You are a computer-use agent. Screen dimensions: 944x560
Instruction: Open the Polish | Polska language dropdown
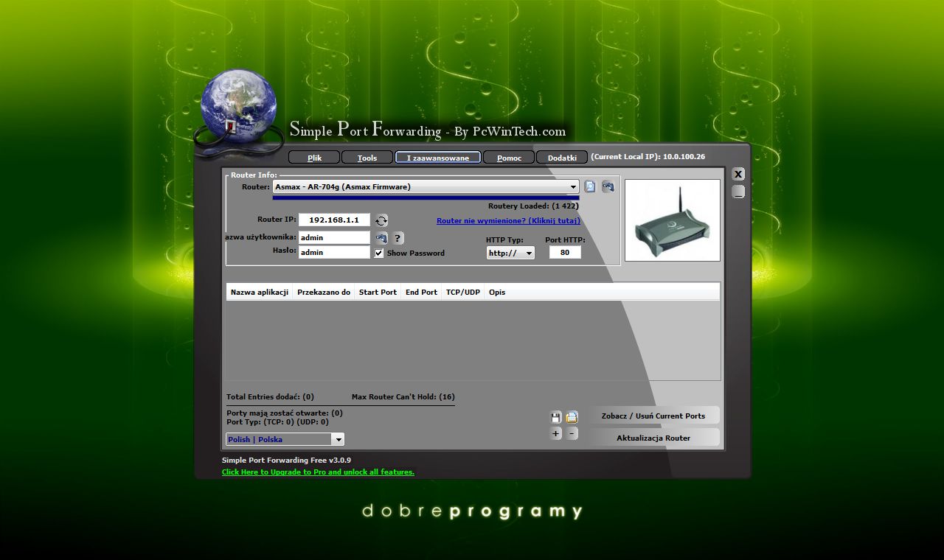click(x=339, y=438)
